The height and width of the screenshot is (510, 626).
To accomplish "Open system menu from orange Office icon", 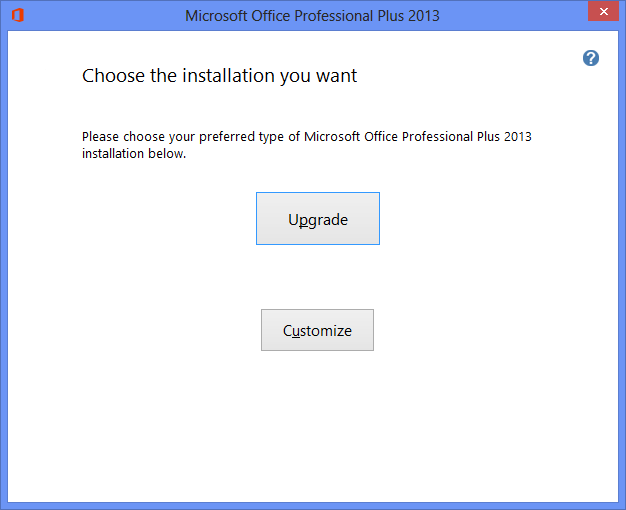I will pyautogui.click(x=18, y=15).
